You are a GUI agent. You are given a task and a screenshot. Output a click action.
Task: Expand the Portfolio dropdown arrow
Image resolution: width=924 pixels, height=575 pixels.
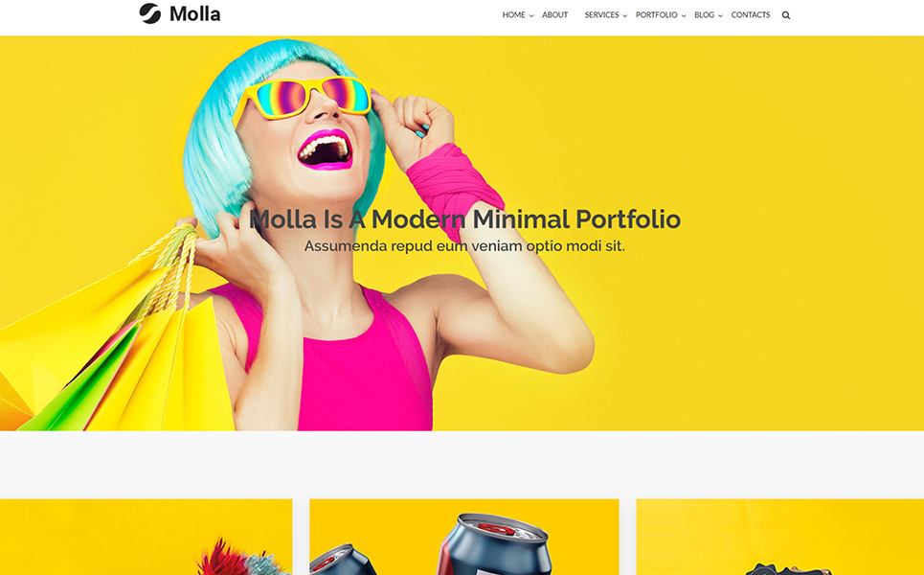click(684, 16)
